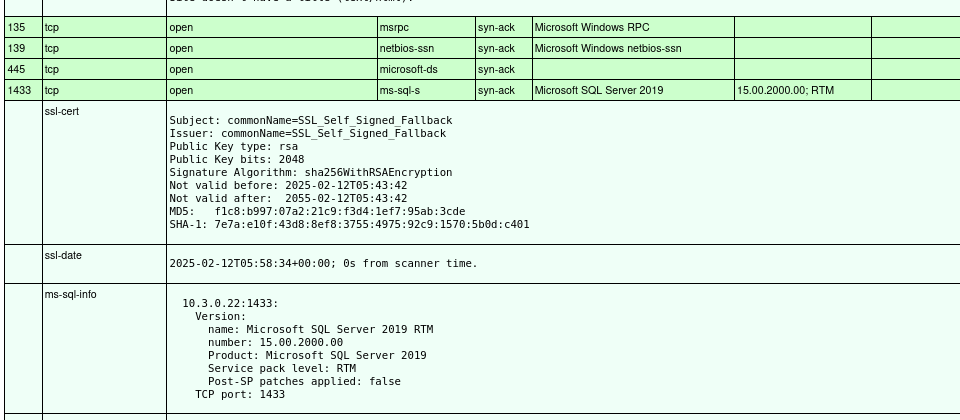Select the port 139 number cell
960x420 pixels.
(x=16, y=48)
